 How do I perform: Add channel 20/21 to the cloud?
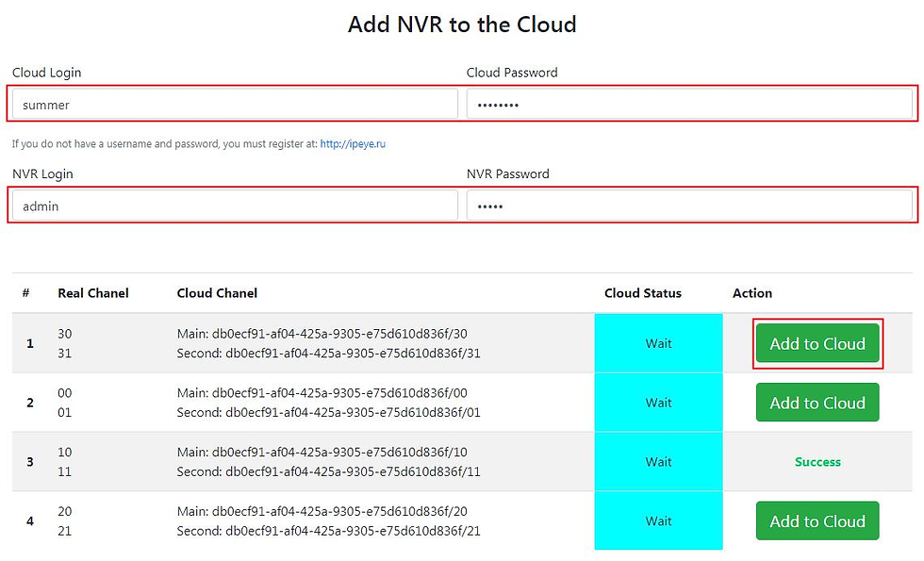pyautogui.click(x=817, y=520)
